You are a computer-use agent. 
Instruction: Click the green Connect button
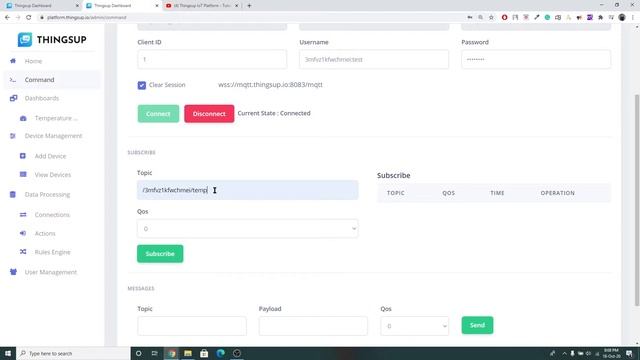[158, 113]
